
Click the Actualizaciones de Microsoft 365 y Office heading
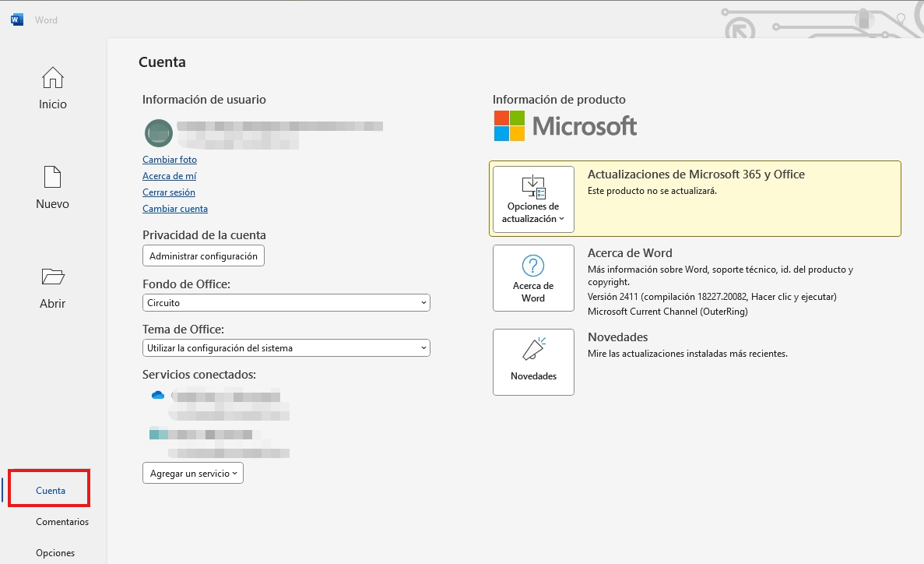pos(696,174)
